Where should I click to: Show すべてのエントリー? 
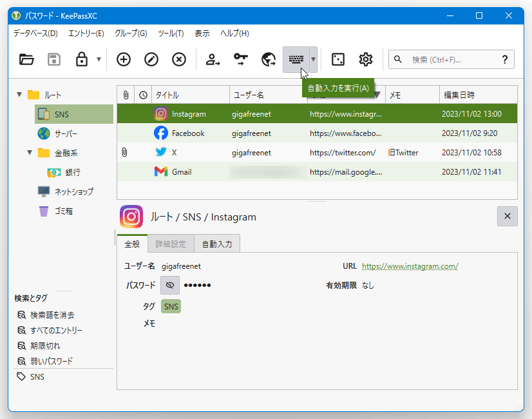tap(50, 330)
